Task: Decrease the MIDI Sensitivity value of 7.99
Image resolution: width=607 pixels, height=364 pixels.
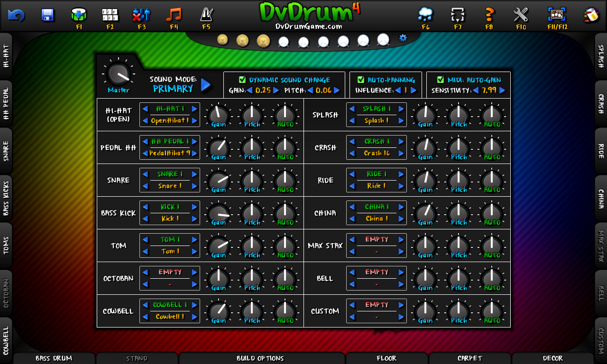Action: pos(475,90)
